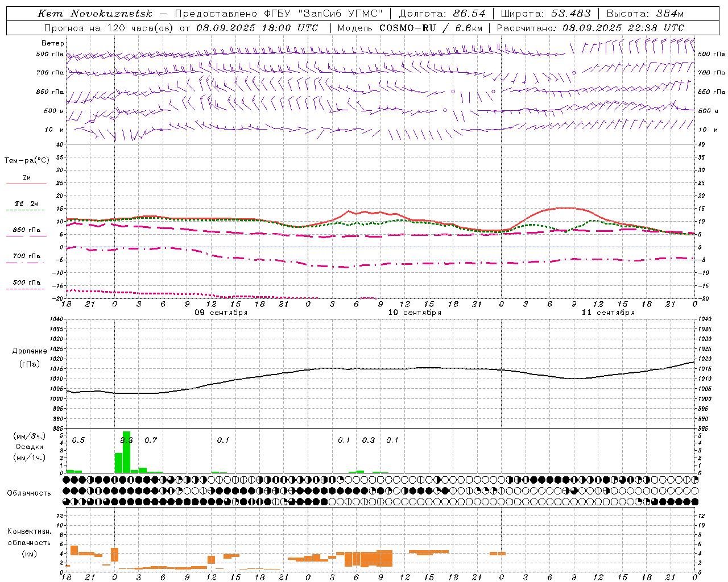Click the date label 10 сентября
Image resolution: width=728 pixels, height=582 pixels.
tap(415, 313)
